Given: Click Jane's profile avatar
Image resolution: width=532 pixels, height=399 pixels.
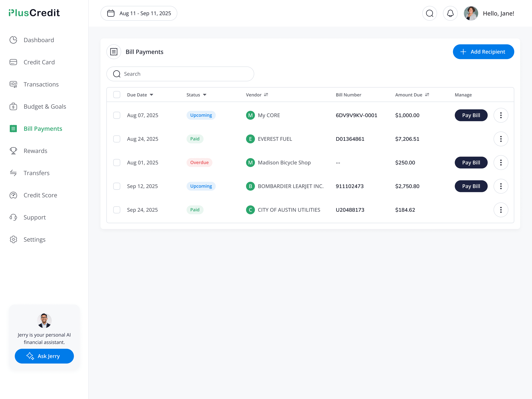Looking at the screenshot, I should 471,13.
